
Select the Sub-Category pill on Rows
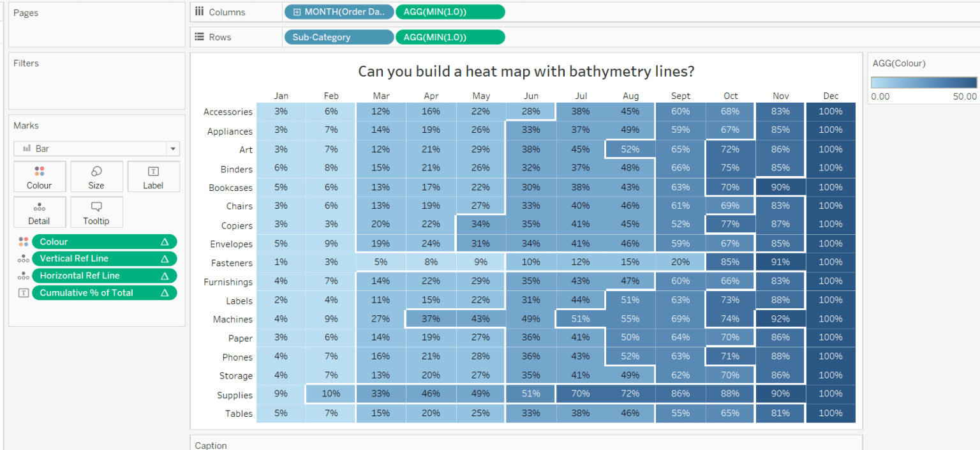(x=339, y=36)
